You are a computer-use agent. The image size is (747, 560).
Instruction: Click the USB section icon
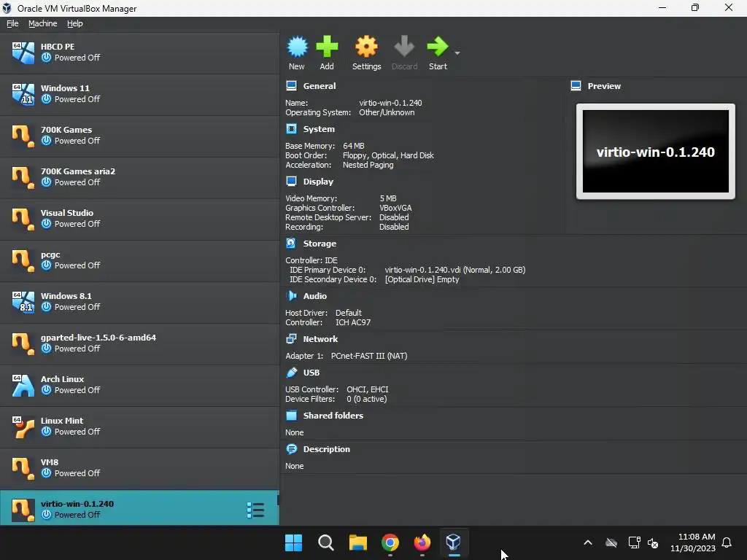[x=292, y=373]
